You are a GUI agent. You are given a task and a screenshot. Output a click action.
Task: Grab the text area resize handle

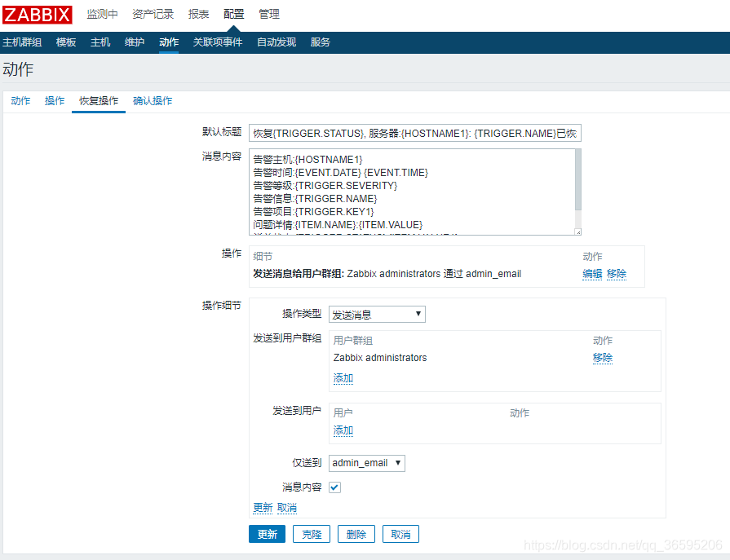[578, 232]
